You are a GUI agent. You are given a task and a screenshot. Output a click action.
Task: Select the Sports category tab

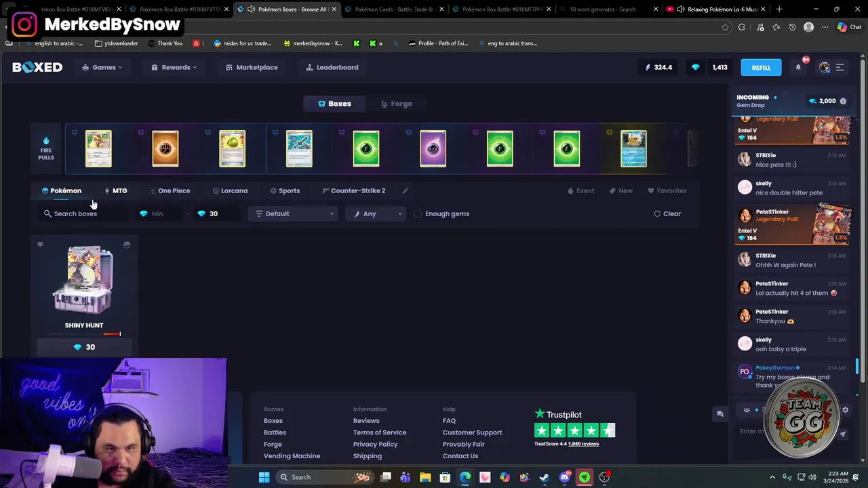click(284, 190)
